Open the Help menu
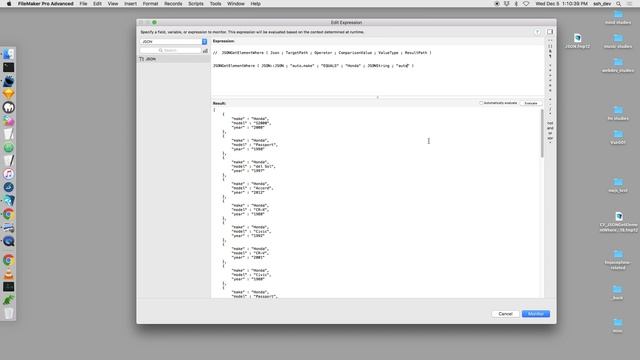 256,4
